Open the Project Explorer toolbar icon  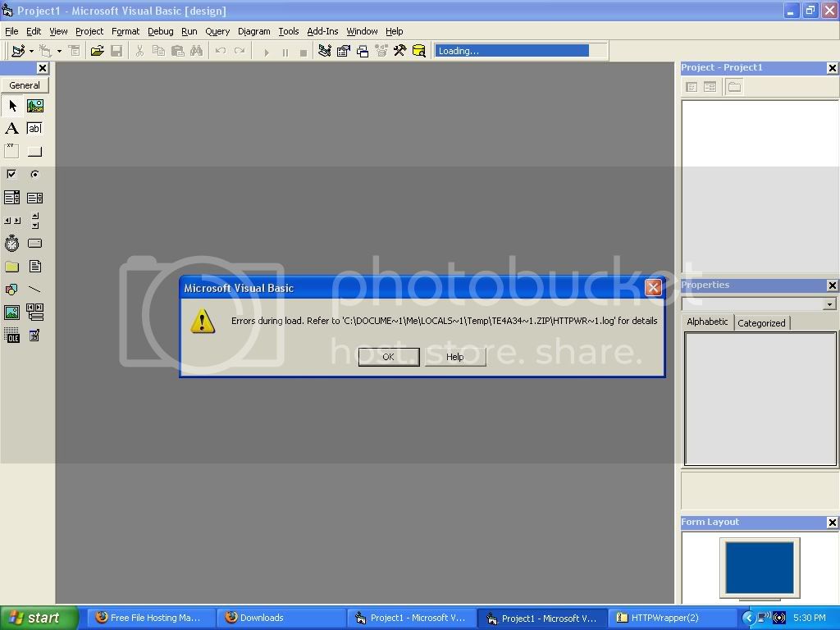click(324, 51)
